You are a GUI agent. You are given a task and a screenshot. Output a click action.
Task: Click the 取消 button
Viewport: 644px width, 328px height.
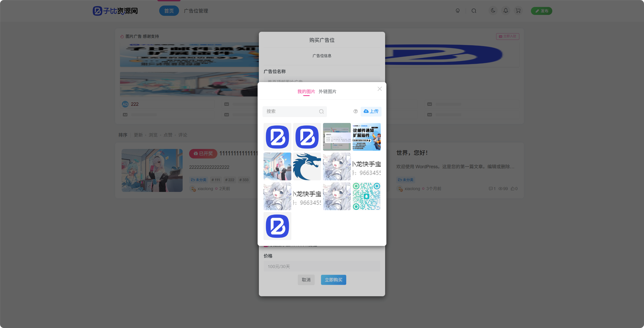306,280
